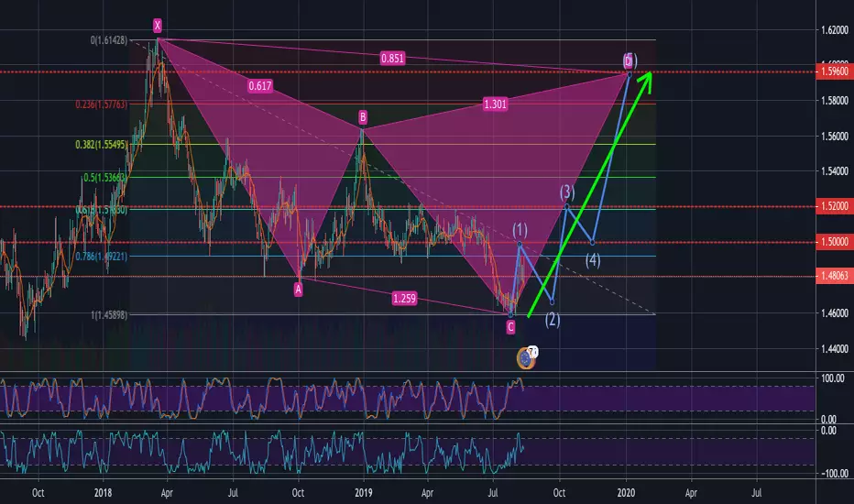This screenshot has height=504, width=854.
Task: Select the C point label of pattern
Action: [510, 326]
